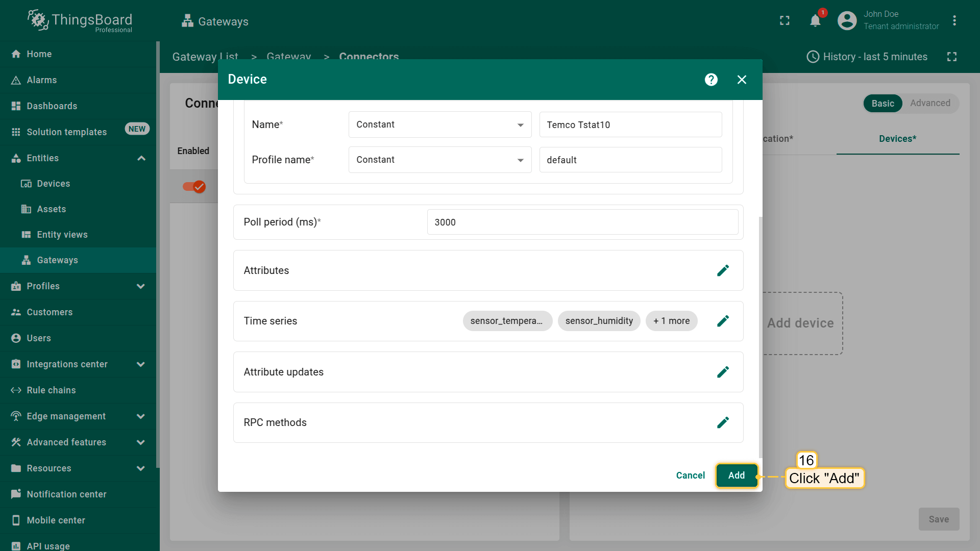Open the Device dialog help icon
The height and width of the screenshot is (551, 980).
pyautogui.click(x=711, y=80)
